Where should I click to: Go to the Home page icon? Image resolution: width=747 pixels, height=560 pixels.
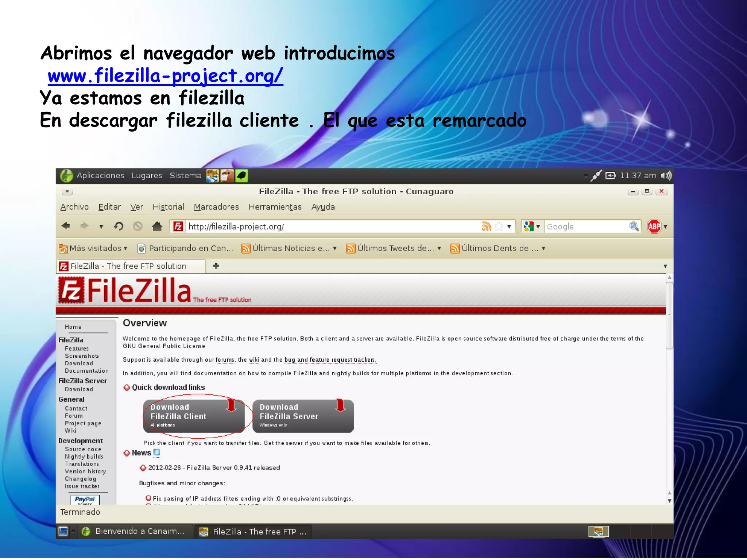click(x=157, y=226)
